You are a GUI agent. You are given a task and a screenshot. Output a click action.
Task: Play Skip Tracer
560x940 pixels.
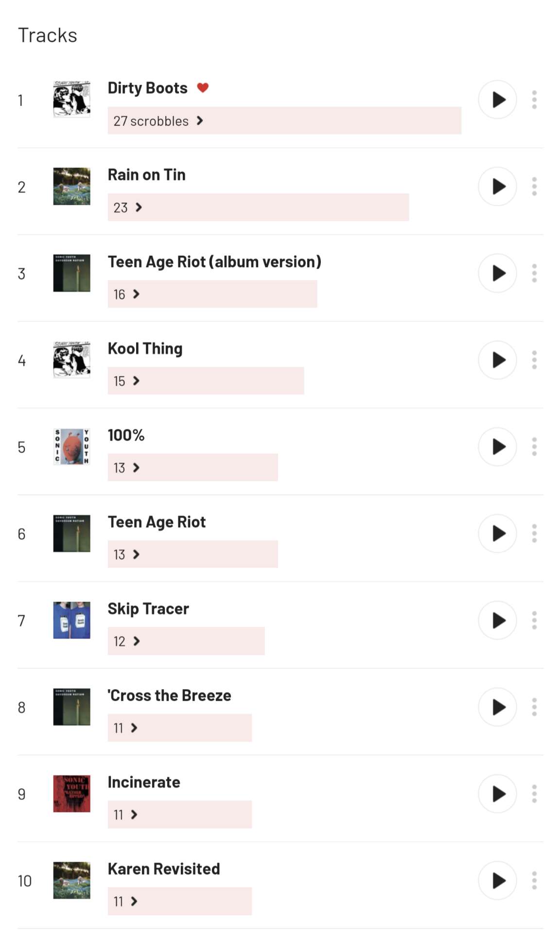tap(497, 620)
